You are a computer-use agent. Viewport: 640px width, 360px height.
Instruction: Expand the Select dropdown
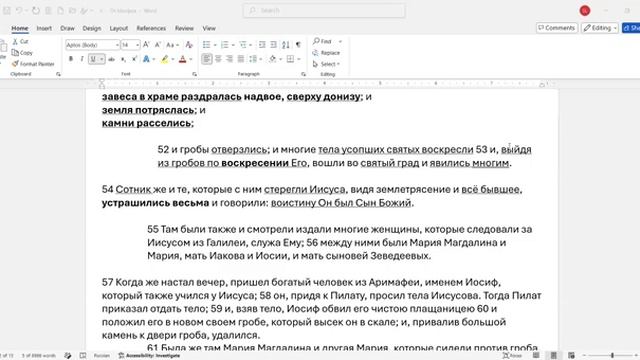click(x=326, y=64)
